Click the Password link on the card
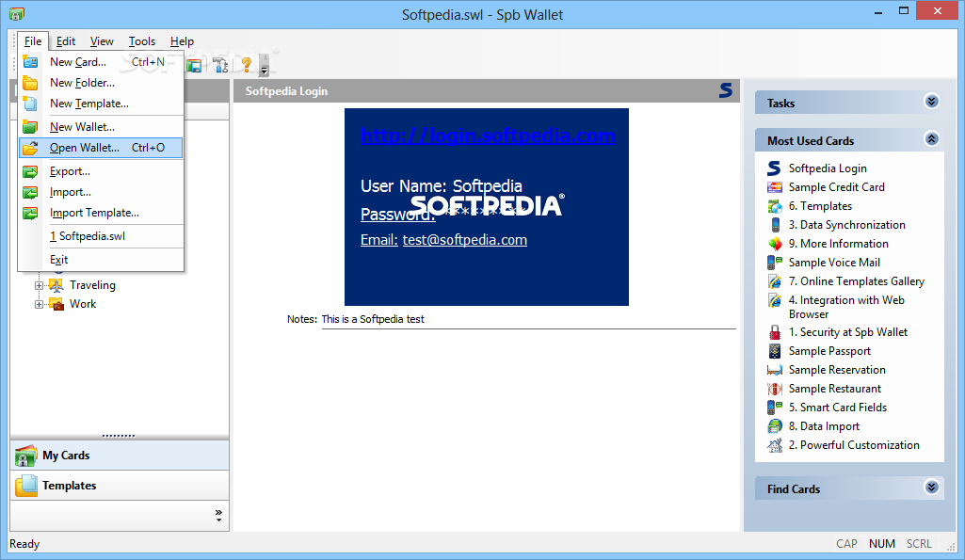The height and width of the screenshot is (560, 965). point(397,215)
